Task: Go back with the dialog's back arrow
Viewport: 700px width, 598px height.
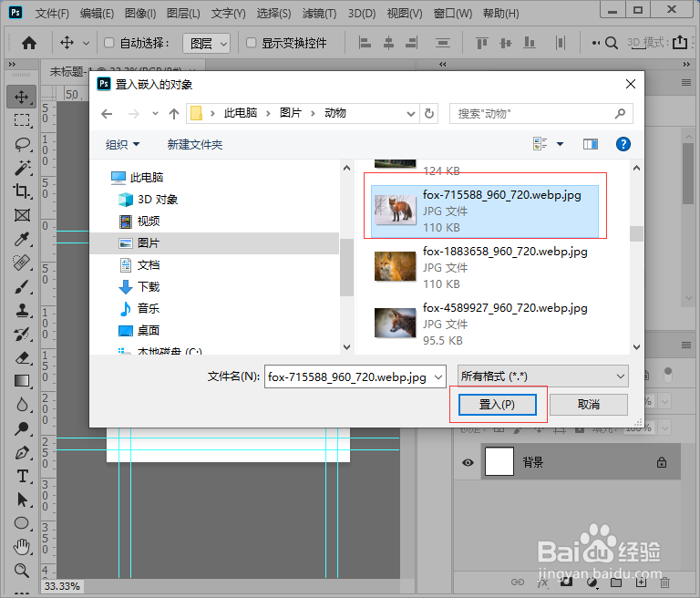Action: pyautogui.click(x=107, y=114)
